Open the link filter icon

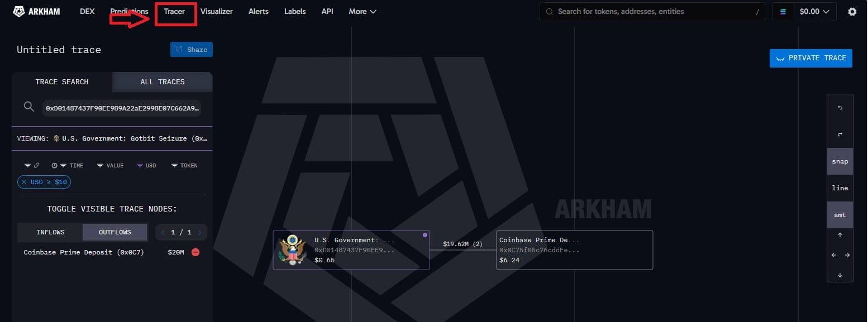[x=32, y=166]
